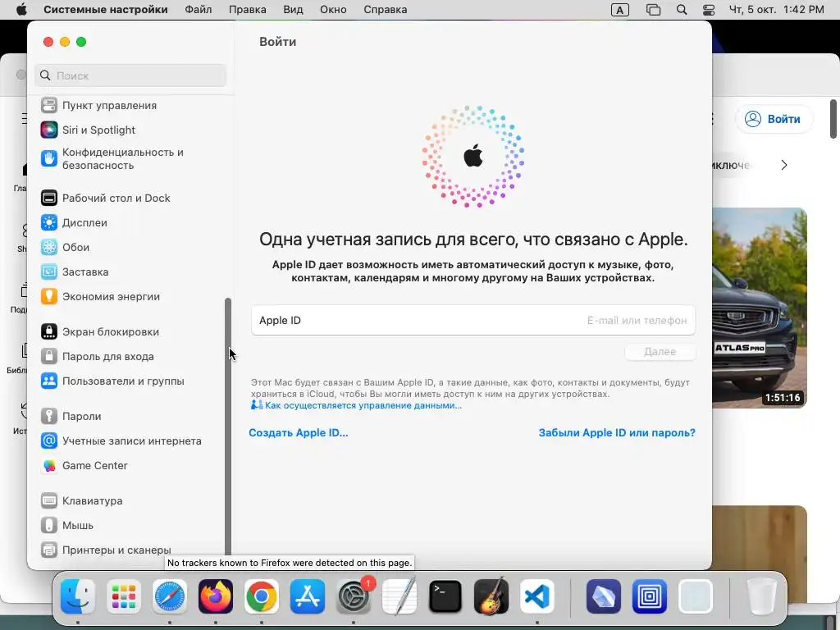Open the Apple menu
This screenshot has width=840, height=630.
pyautogui.click(x=21, y=9)
